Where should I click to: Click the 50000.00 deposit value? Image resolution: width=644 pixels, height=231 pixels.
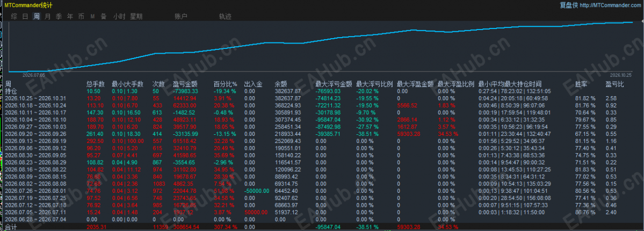click(x=256, y=212)
